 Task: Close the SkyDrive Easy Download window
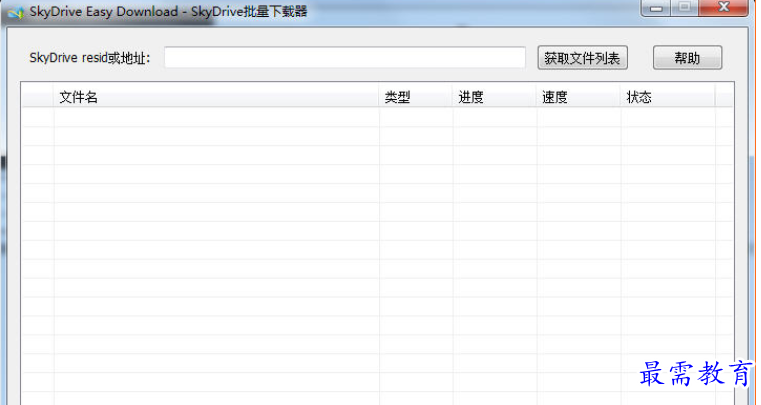click(x=724, y=7)
